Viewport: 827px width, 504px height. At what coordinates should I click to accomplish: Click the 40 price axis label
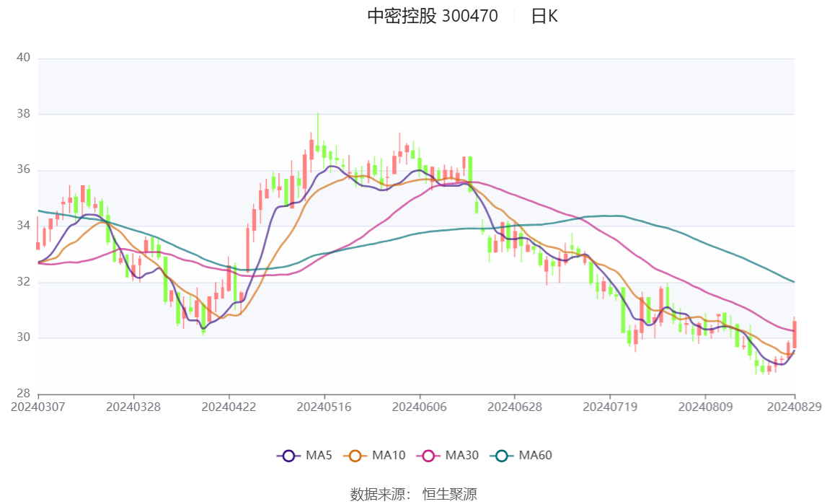click(23, 58)
